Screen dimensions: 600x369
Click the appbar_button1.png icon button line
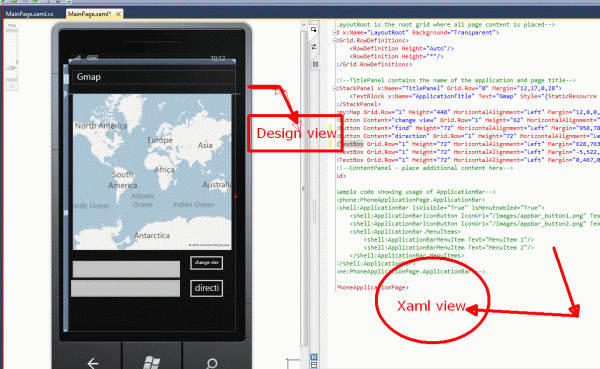coord(474,216)
